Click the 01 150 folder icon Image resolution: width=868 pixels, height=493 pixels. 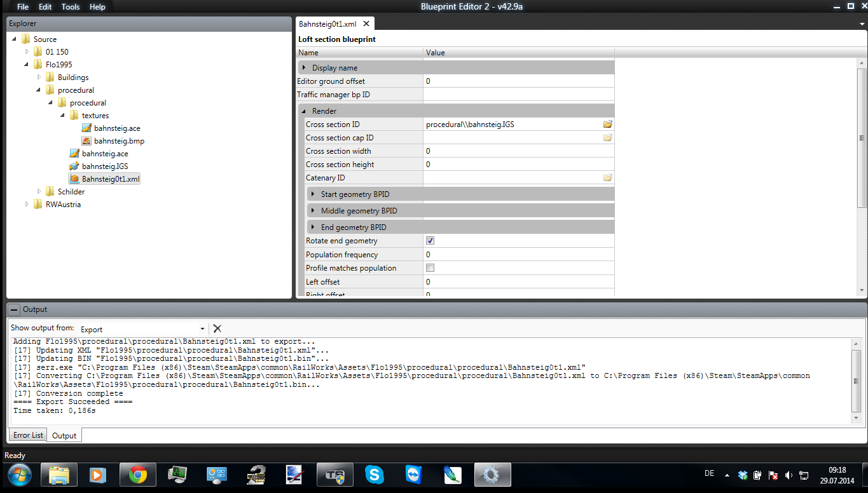[x=38, y=51]
